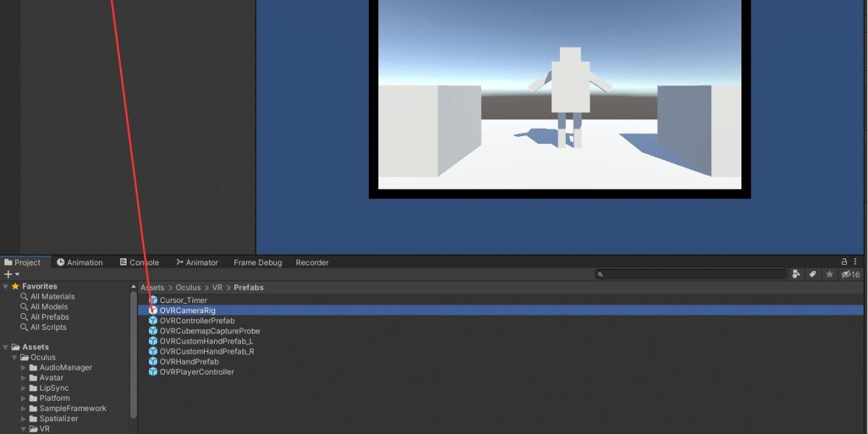The width and height of the screenshot is (868, 434).
Task: Select OVRCustomHandPrefab_L in the asset list
Action: (206, 341)
